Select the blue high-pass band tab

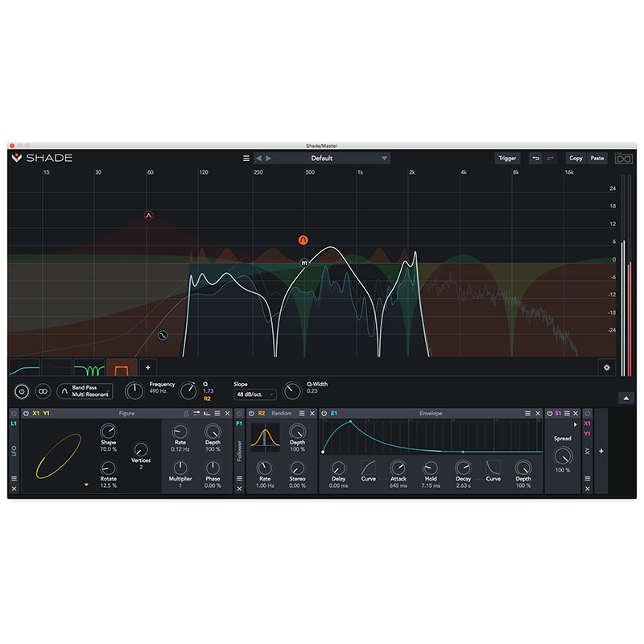point(24,368)
